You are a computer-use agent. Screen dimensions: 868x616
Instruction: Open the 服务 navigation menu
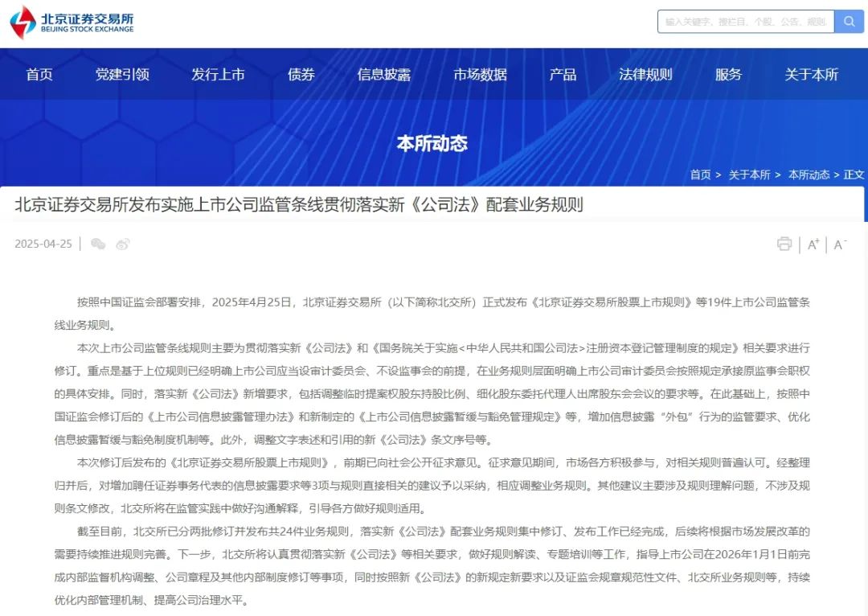click(727, 74)
